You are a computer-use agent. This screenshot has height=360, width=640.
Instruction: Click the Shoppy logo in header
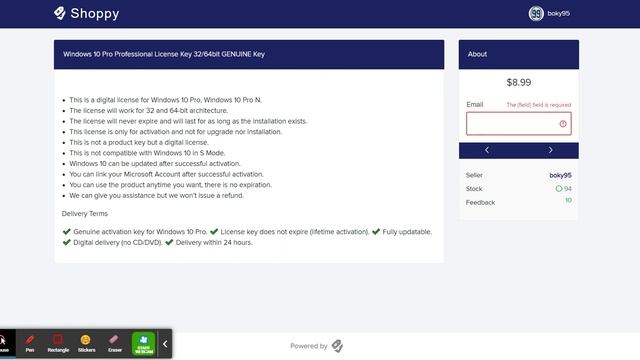pyautogui.click(x=87, y=13)
